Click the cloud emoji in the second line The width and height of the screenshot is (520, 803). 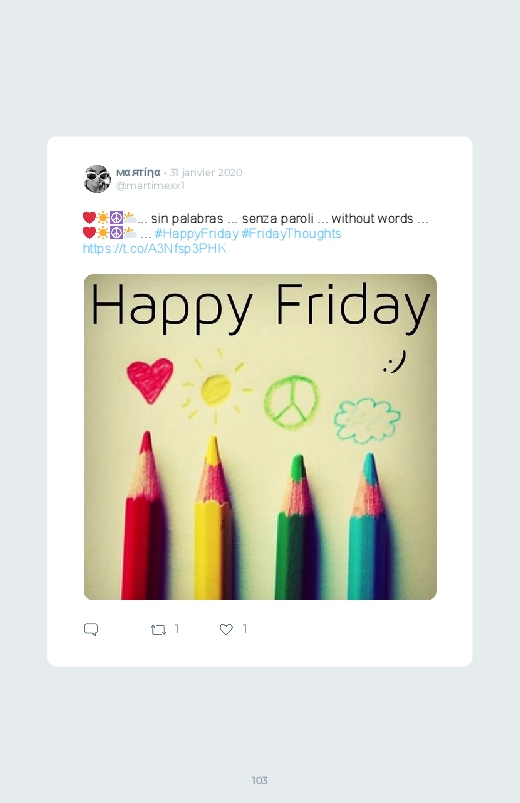(130, 233)
